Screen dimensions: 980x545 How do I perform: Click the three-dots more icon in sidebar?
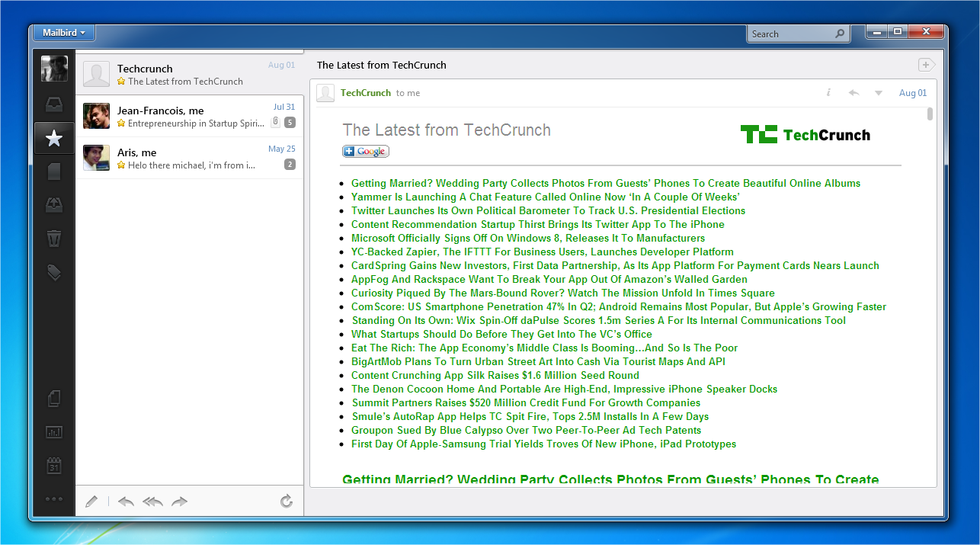tap(54, 499)
